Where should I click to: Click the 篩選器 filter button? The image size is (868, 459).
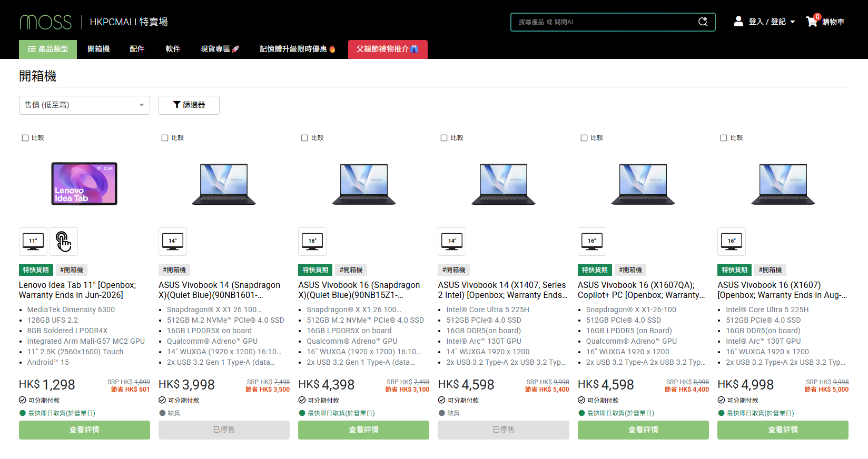(189, 105)
